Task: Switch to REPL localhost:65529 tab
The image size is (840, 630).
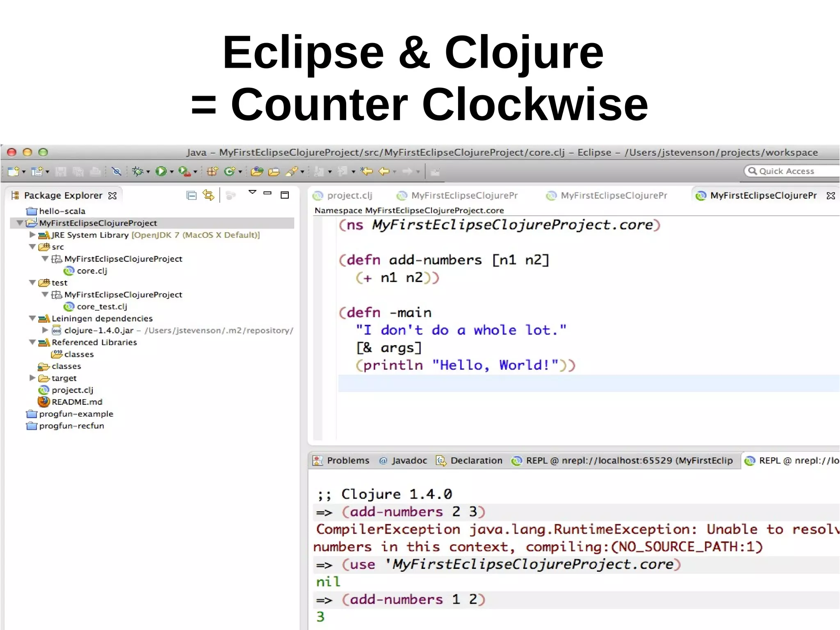Action: pos(622,460)
